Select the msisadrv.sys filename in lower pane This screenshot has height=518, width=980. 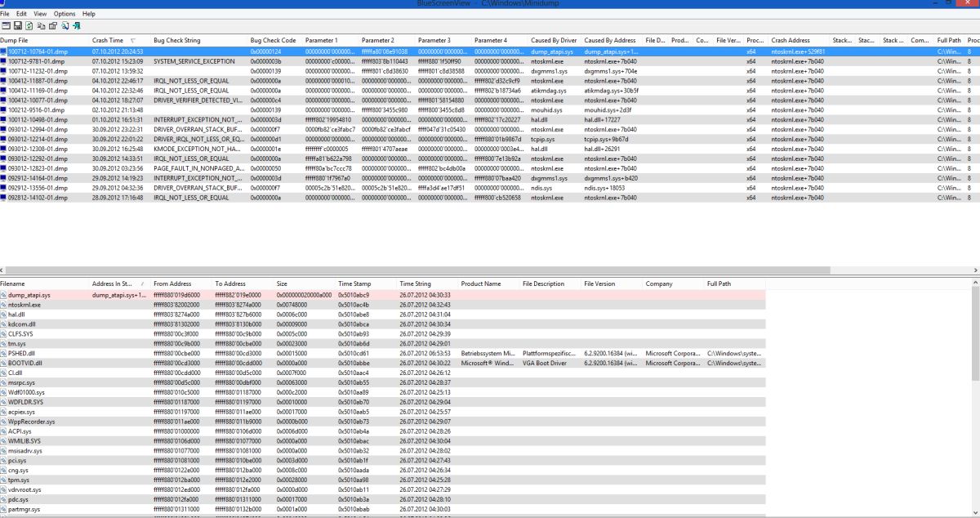click(24, 450)
